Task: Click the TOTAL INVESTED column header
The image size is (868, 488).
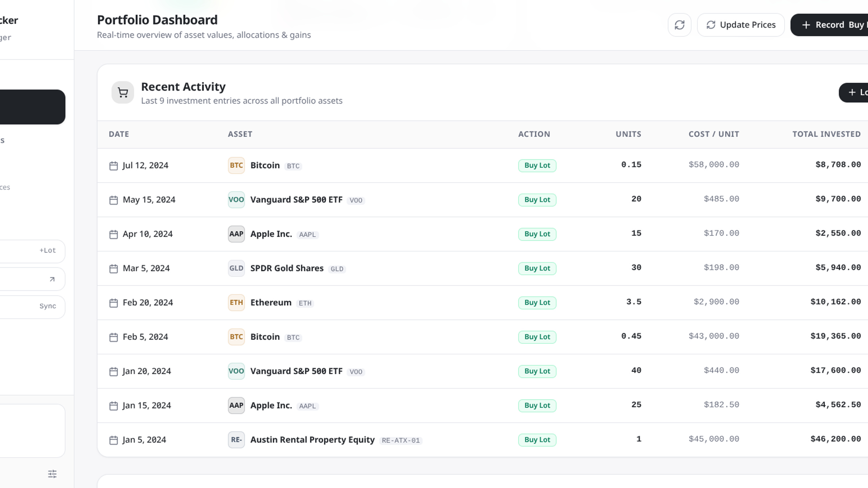Action: (826, 134)
